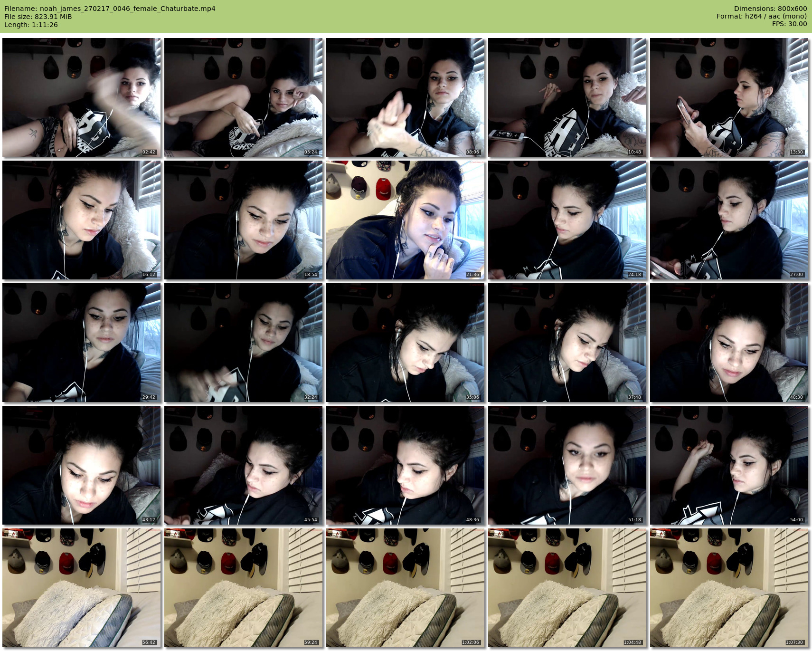Click the 'FPS: 30.00' text
Screen dimensions: 812x651
tap(789, 24)
